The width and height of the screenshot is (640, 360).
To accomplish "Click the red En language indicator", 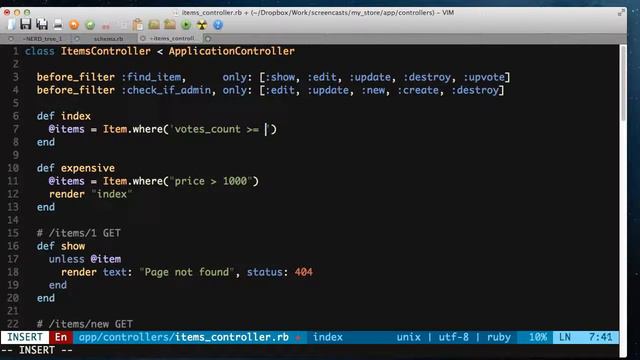I will (x=61, y=337).
